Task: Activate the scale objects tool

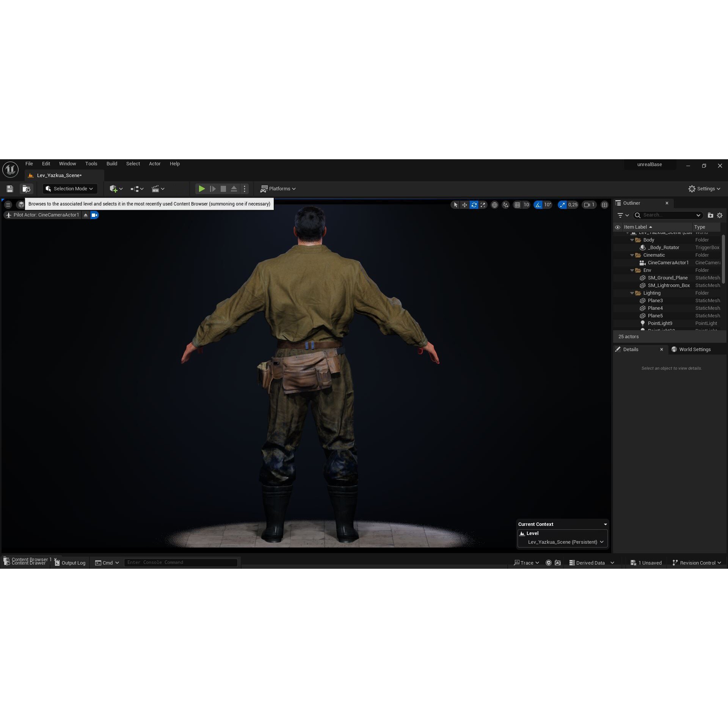Action: point(483,205)
